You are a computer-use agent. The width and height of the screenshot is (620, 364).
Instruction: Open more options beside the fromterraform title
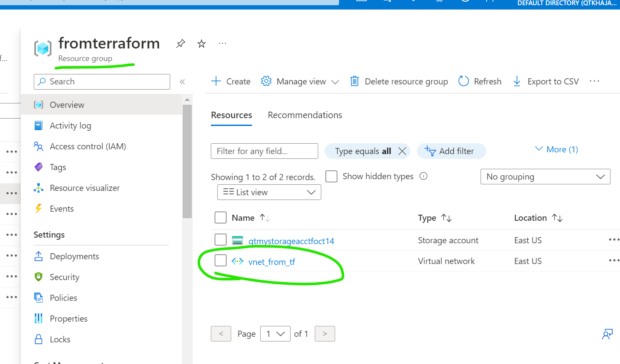pos(223,43)
